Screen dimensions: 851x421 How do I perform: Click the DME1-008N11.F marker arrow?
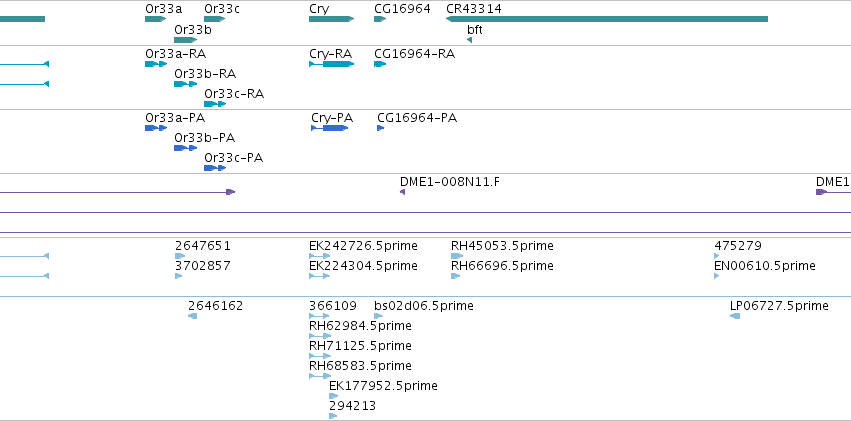click(x=402, y=192)
